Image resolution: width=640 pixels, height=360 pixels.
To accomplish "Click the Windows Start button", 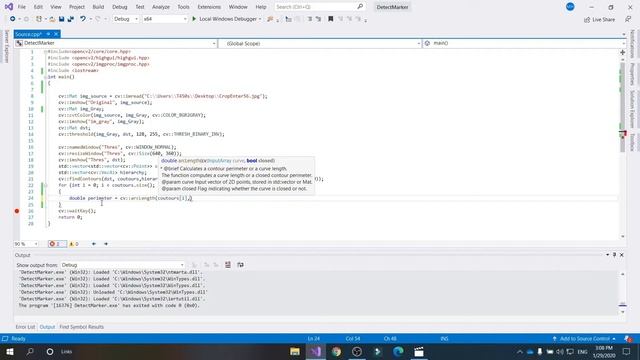I will pyautogui.click(x=10, y=351).
